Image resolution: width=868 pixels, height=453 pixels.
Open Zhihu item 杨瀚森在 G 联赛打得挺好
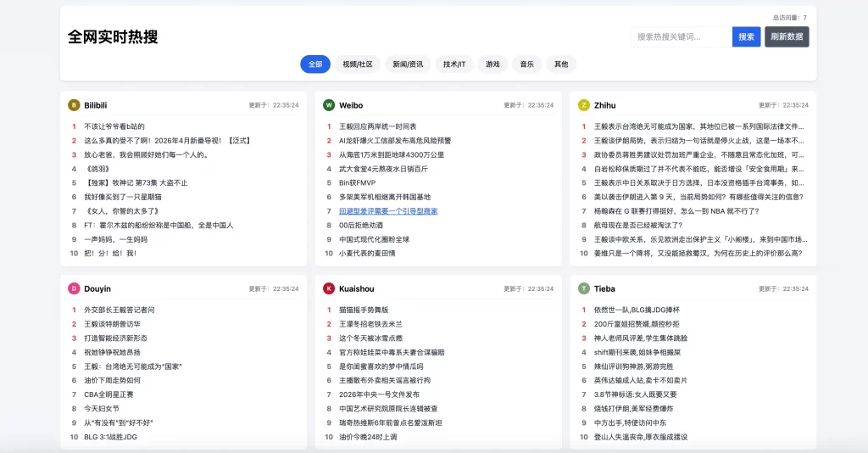pos(676,211)
